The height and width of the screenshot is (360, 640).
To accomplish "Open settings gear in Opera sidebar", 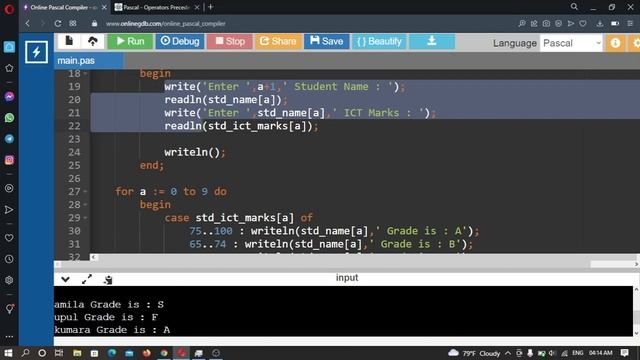I will tap(9, 280).
